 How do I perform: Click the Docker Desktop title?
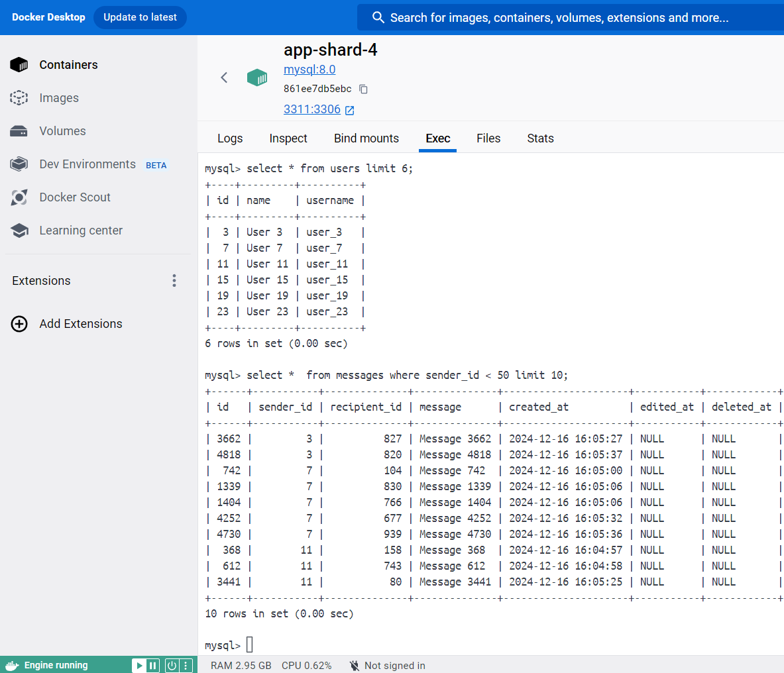click(x=48, y=17)
